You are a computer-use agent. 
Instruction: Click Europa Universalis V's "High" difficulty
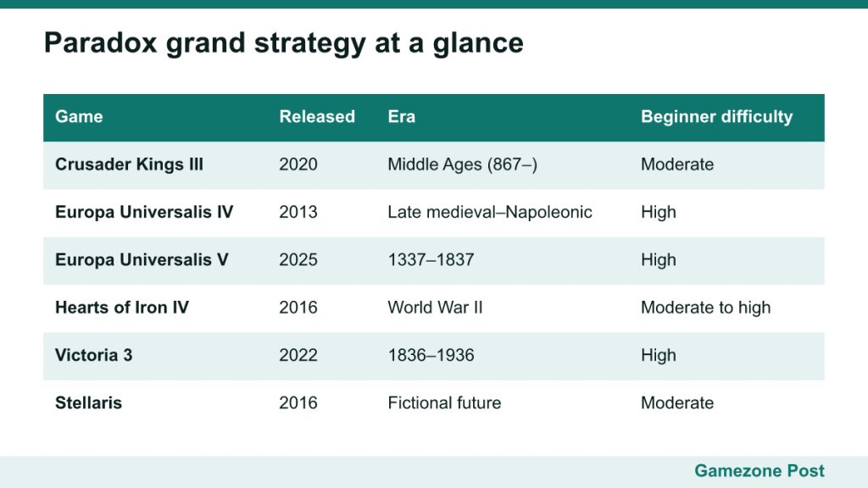click(659, 259)
